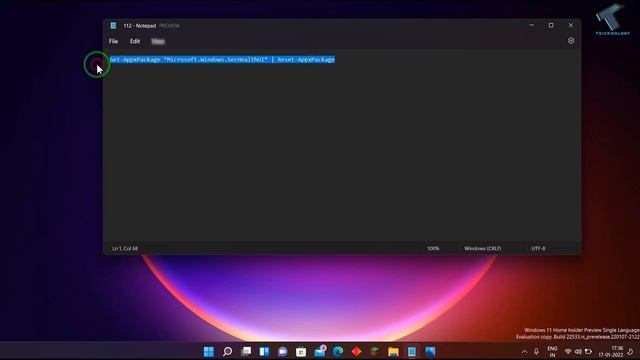The height and width of the screenshot is (360, 640).
Task: Open File Explorer from the taskbar
Action: [393, 351]
